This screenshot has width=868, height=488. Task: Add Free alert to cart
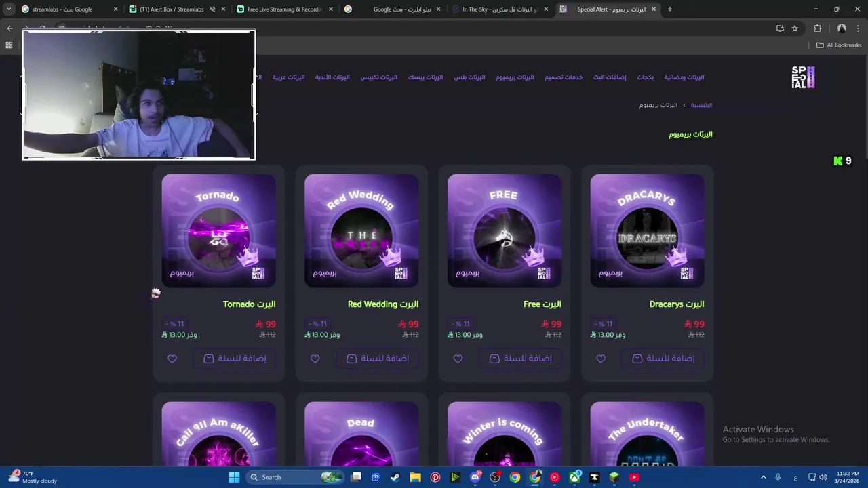[x=520, y=359]
